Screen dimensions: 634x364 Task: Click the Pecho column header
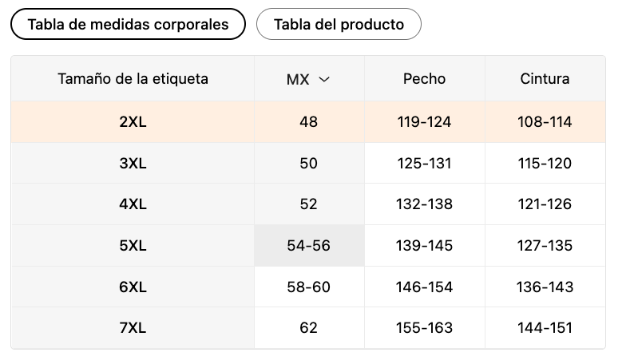pyautogui.click(x=424, y=79)
